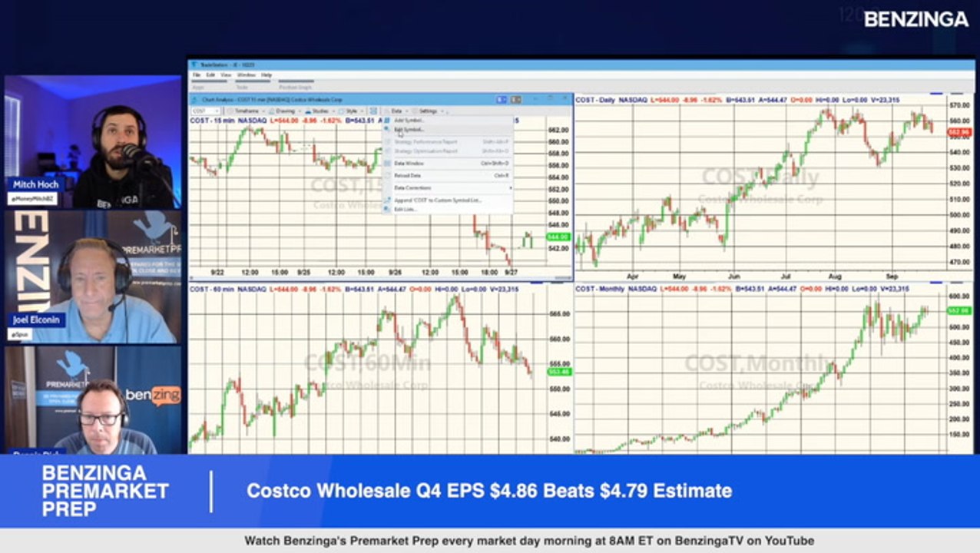Viewport: 980px width, 553px height.
Task: Click the '9/27' date label on 15 min chart
Action: (511, 272)
